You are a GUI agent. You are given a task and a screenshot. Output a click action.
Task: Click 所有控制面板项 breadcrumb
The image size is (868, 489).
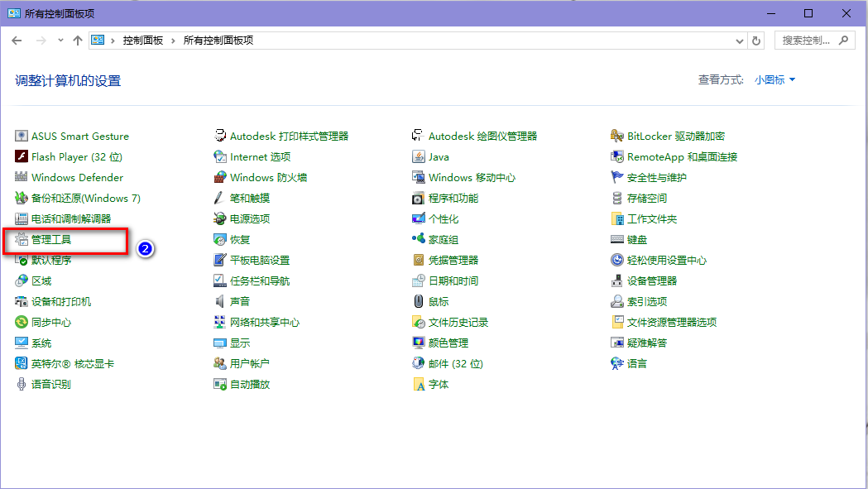(x=218, y=41)
